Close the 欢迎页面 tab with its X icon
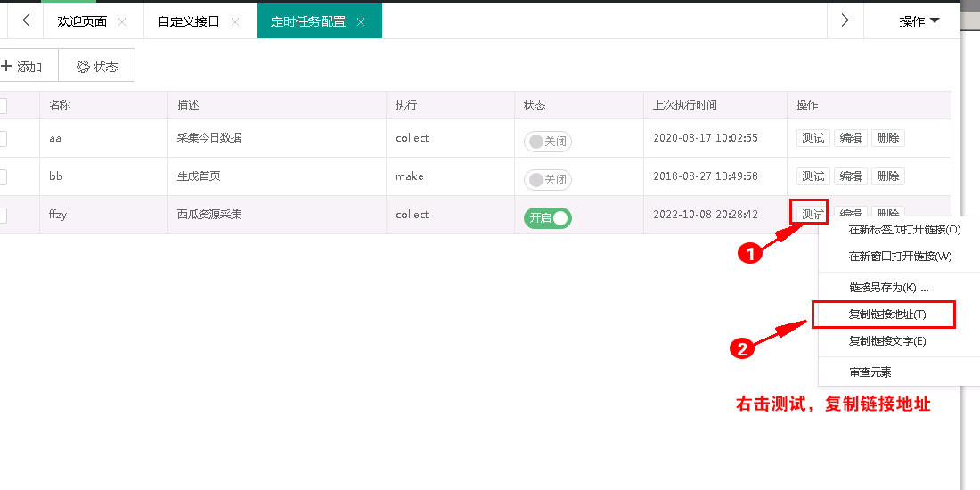This screenshot has width=980, height=490. pyautogui.click(x=123, y=22)
